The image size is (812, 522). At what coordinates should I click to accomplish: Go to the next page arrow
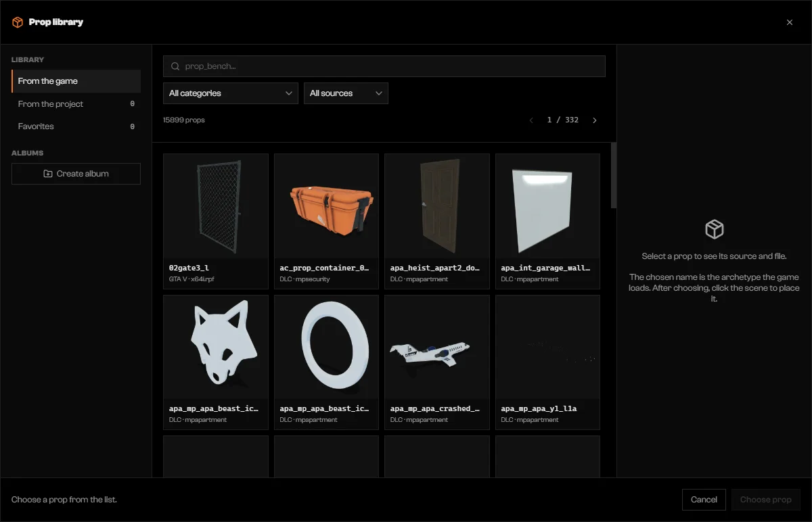(595, 120)
